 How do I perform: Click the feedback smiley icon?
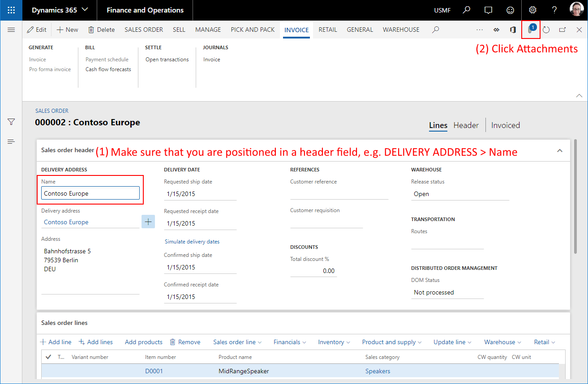click(x=510, y=10)
